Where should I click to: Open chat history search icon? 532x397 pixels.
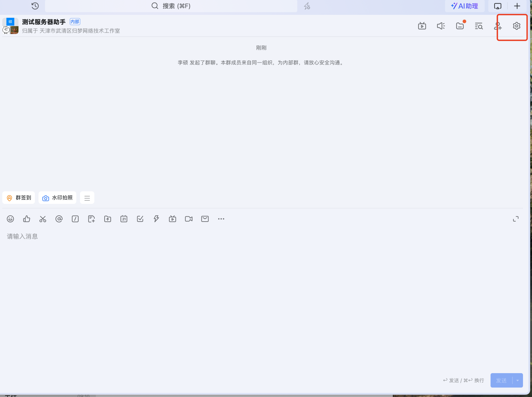pos(479,26)
